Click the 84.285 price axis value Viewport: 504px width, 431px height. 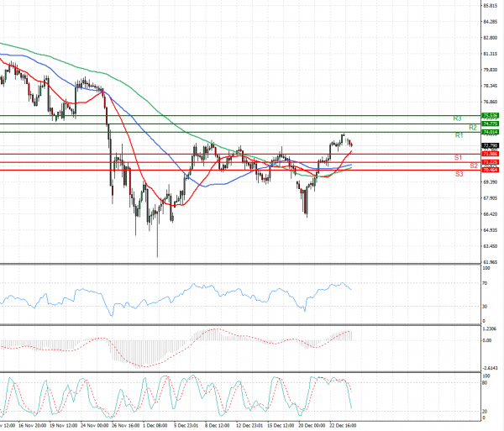[491, 22]
